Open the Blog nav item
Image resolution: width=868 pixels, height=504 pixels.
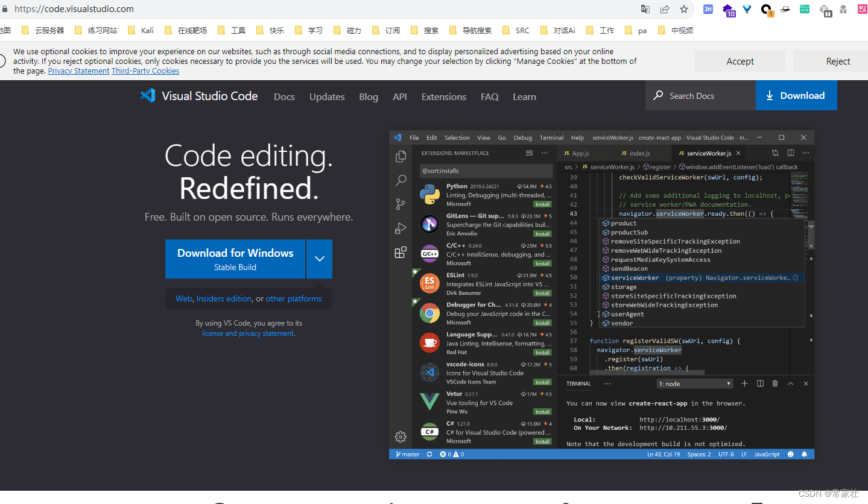coord(369,96)
